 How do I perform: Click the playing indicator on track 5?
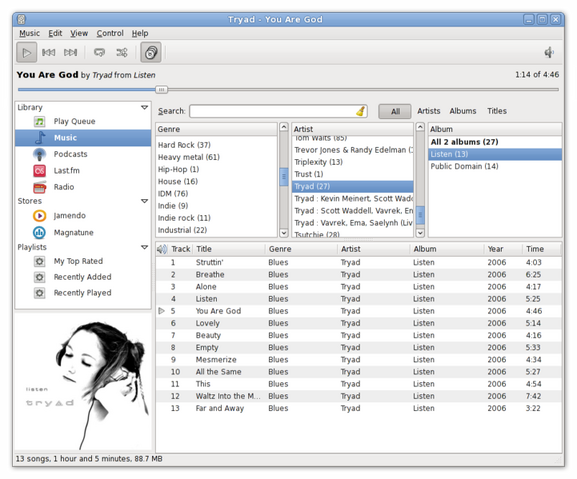click(161, 311)
